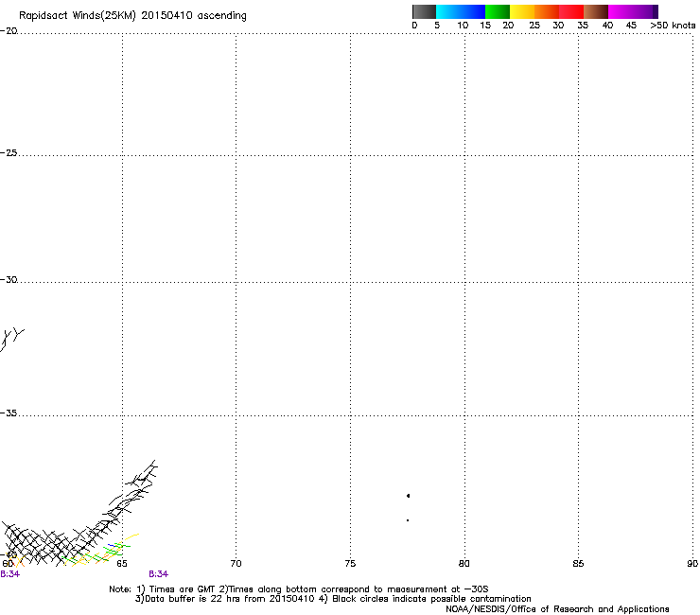Click the orange 25-30 knots legend segment

click(547, 11)
